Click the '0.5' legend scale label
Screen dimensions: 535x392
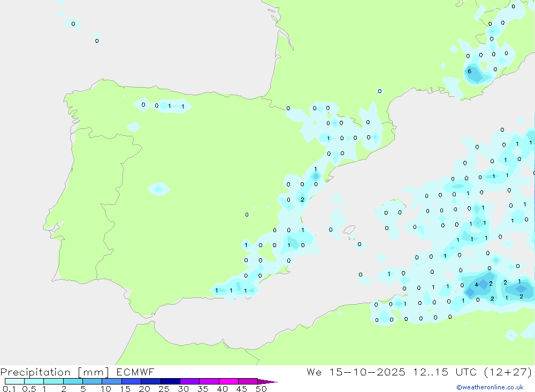coord(29,389)
